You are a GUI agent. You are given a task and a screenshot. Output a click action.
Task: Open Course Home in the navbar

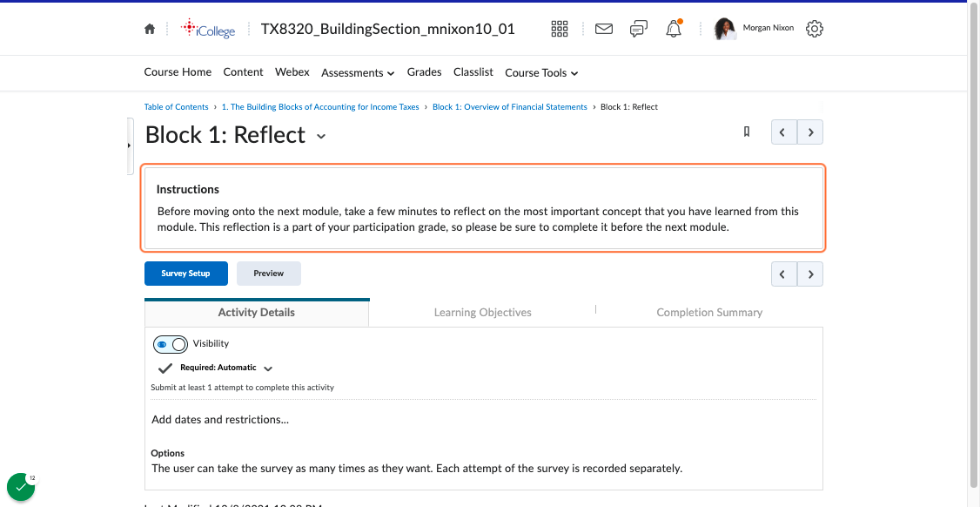pyautogui.click(x=178, y=72)
